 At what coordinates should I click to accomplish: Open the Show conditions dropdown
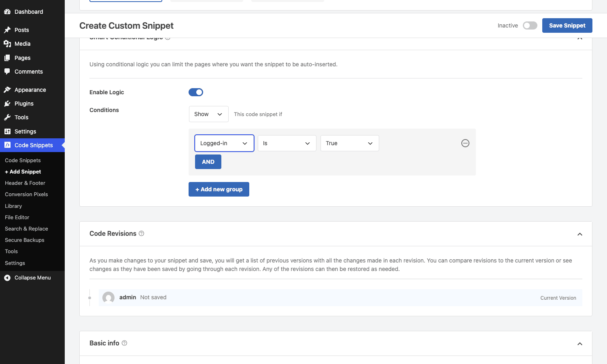click(x=209, y=114)
